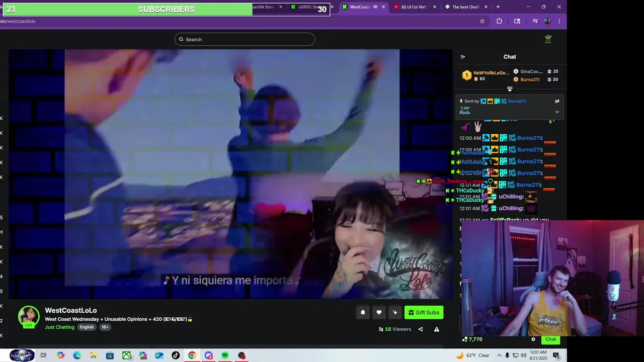The height and width of the screenshot is (362, 644).
Task: Open Spotify from the taskbar
Action: click(225, 355)
